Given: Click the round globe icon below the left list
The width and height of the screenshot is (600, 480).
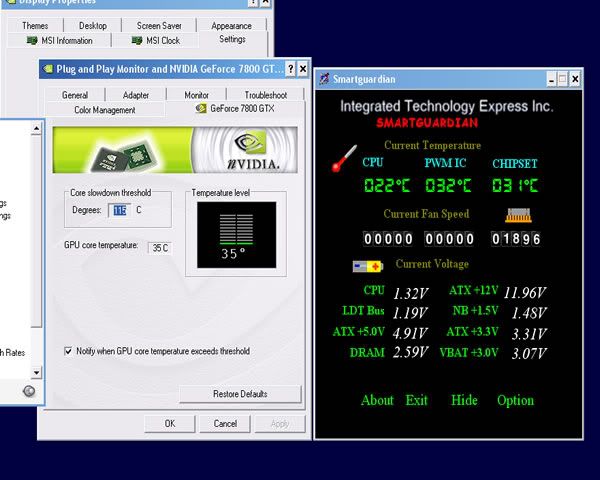Looking at the screenshot, I should click(x=29, y=391).
